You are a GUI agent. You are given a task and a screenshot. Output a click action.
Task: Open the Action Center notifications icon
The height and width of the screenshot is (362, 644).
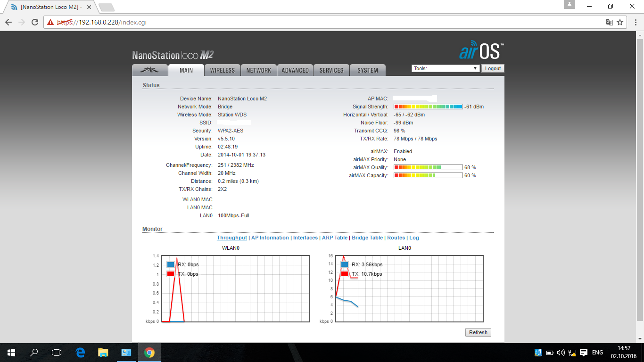[584, 353]
